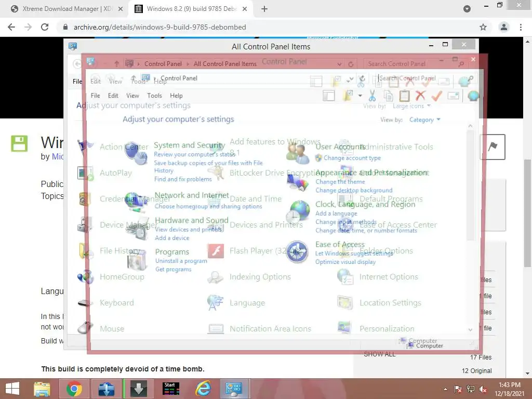Click Find and fix problems link

coord(183,179)
